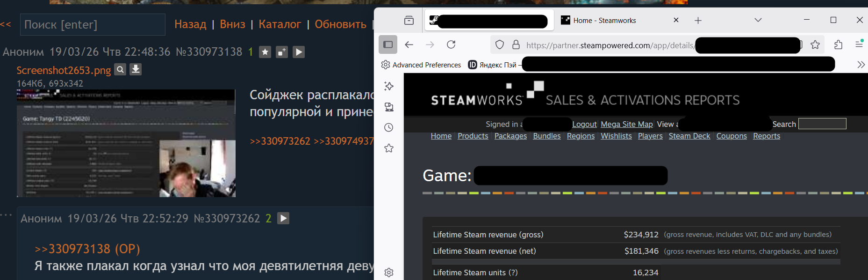Open Каталог link on imageboard

point(280,24)
